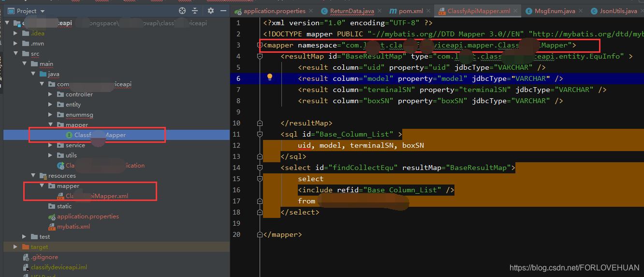This screenshot has width=644, height=277.
Task: Collapse the sql block fold on line 11
Action: [x=260, y=134]
